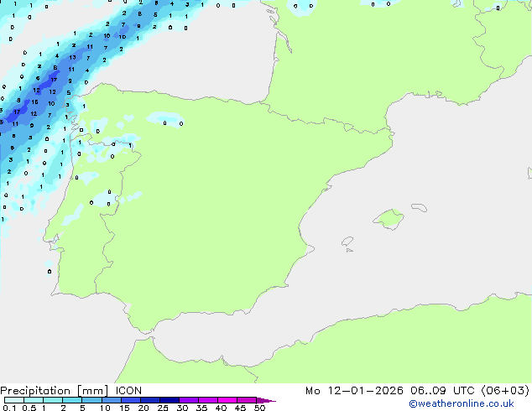Click the legend label '35'

pos(201,408)
